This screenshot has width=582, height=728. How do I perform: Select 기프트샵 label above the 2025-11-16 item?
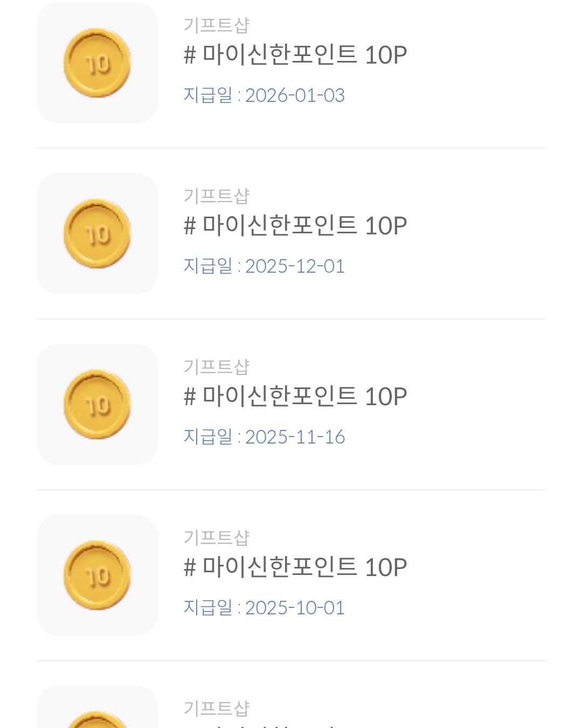pyautogui.click(x=217, y=366)
